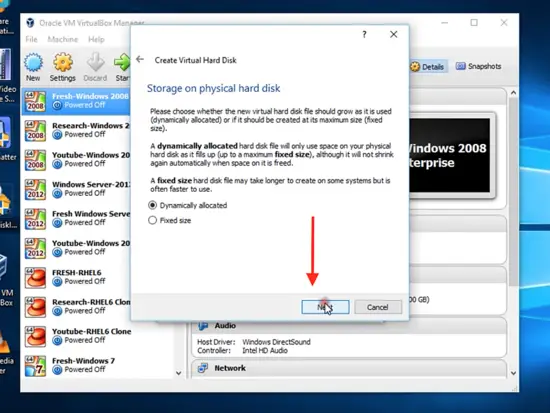Viewport: 550px width, 413px height.
Task: Switch to the Details view toggle
Action: tap(427, 67)
